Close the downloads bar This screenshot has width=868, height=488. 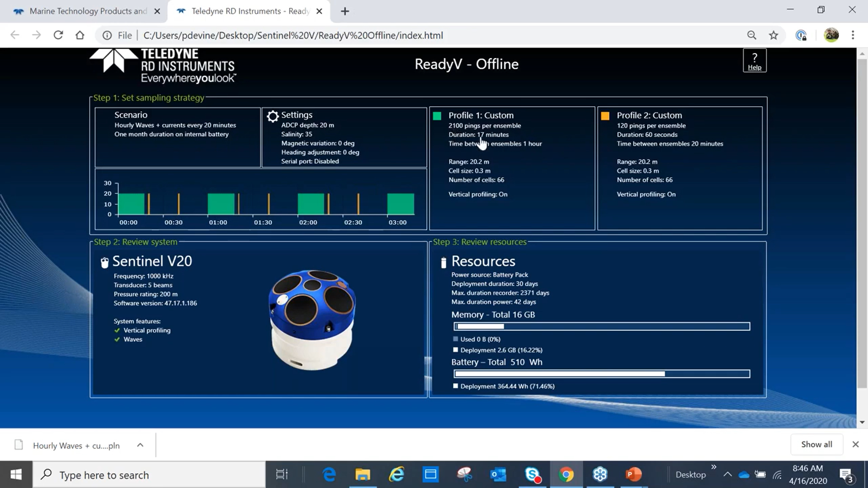(855, 444)
